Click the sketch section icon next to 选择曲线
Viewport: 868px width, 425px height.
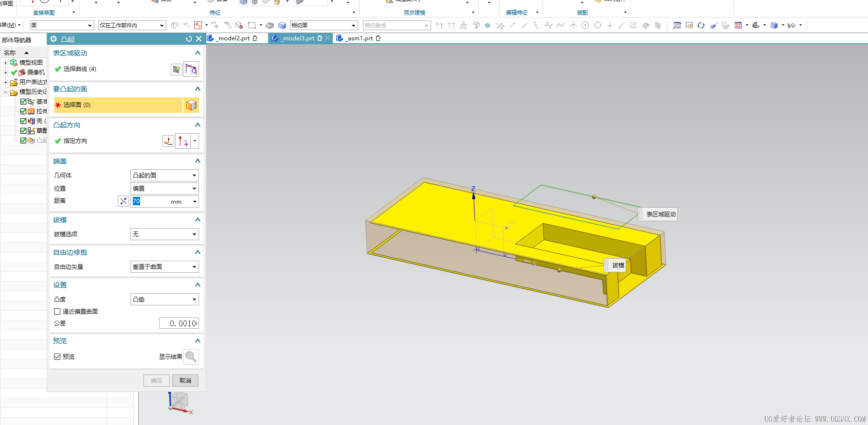click(177, 70)
